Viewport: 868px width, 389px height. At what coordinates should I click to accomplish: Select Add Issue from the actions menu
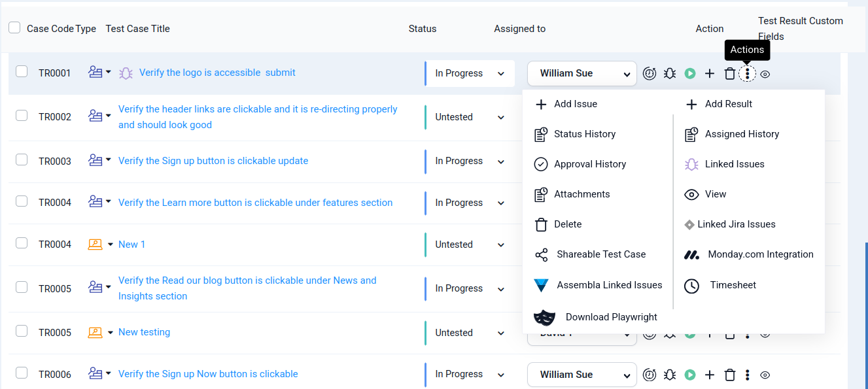566,104
